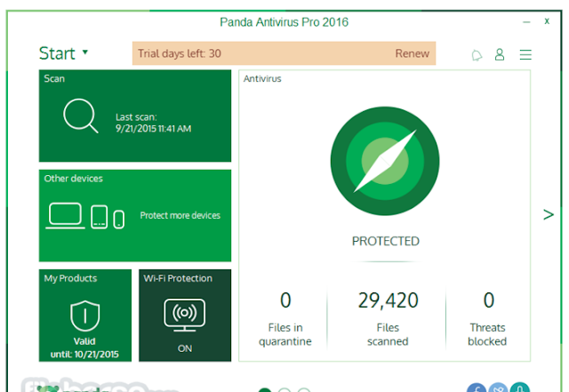Click the Antivirus compass status icon
Screen dimensions: 569x392
pos(385,161)
